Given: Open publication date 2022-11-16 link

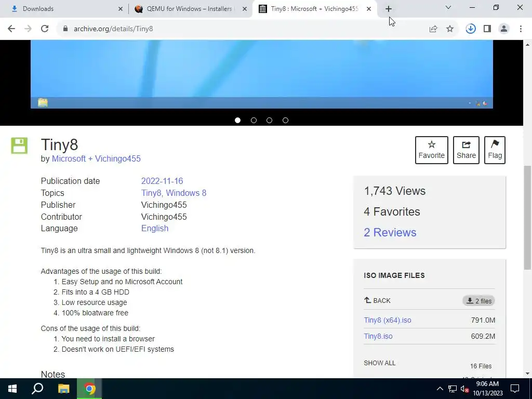Looking at the screenshot, I should (162, 181).
